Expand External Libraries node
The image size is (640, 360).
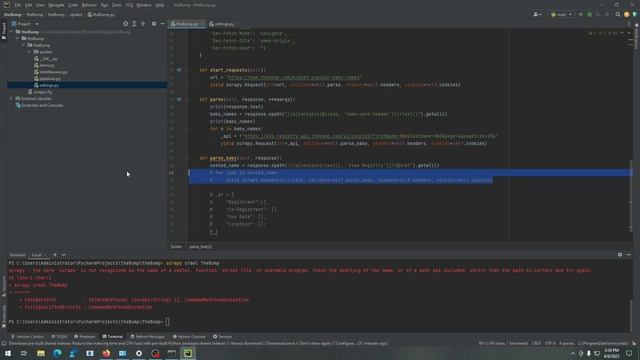tap(11, 98)
